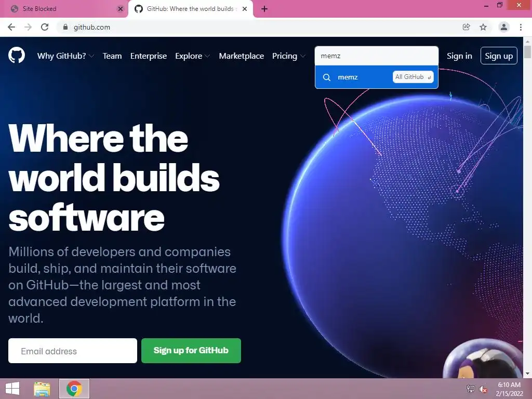Click the 'Millions of developers' paragraph
Viewport: 532px width, 399px height.
(122, 285)
